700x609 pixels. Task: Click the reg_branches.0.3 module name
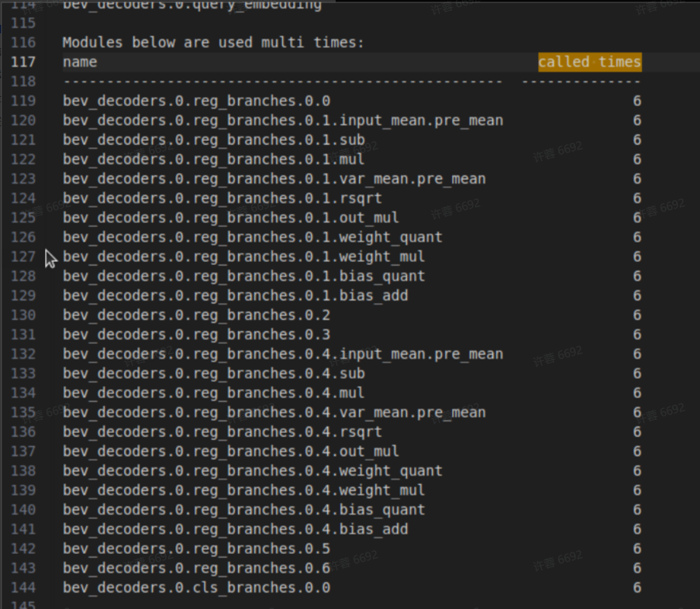[x=196, y=335]
